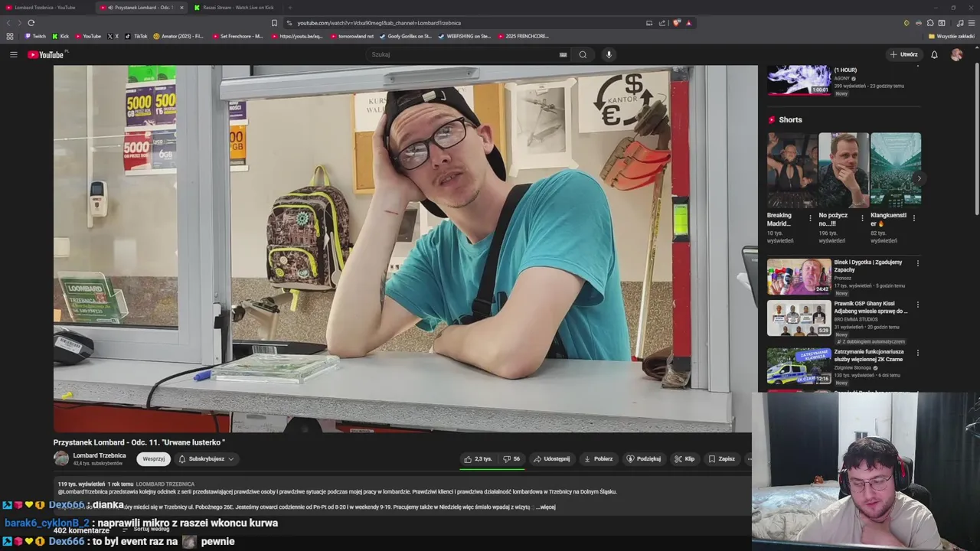Open the browser main hamburger menu

tap(972, 23)
